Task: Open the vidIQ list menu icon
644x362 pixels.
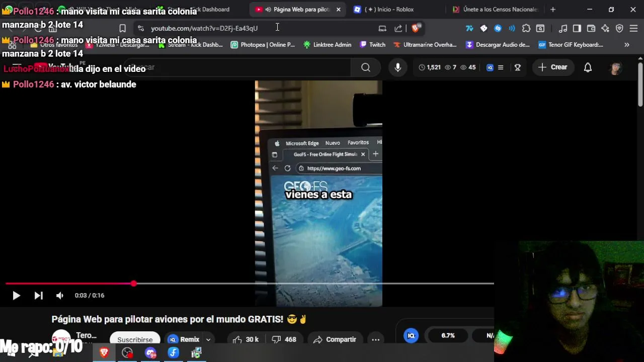Action: click(501, 67)
